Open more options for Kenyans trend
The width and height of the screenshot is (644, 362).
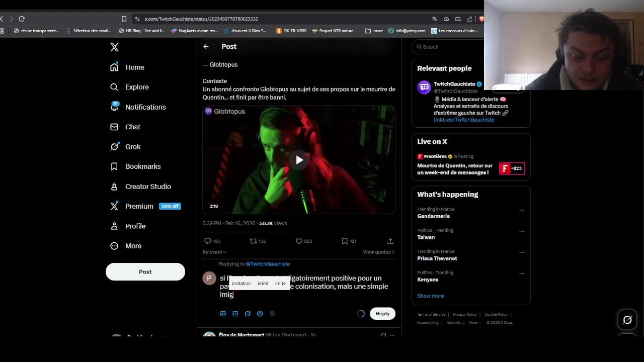522,274
